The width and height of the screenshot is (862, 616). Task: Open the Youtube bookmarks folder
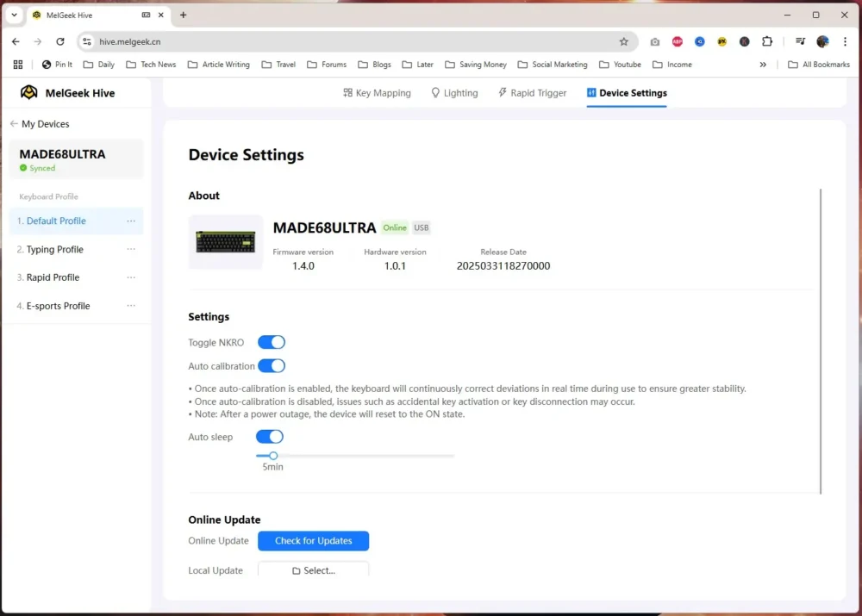point(620,65)
